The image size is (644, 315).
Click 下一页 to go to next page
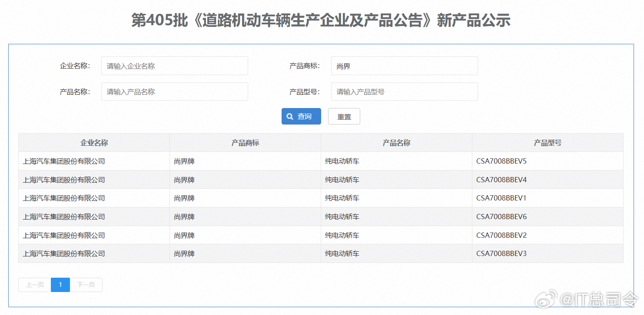[x=86, y=285]
